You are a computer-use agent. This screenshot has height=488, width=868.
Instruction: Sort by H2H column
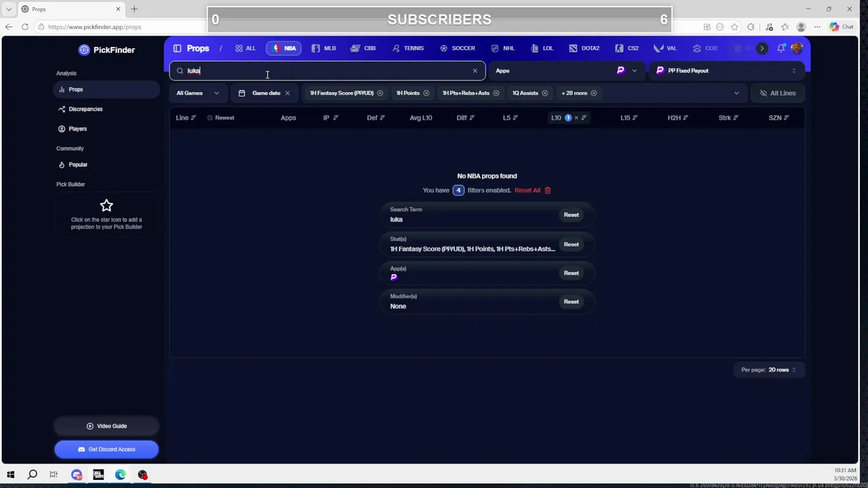pyautogui.click(x=677, y=118)
